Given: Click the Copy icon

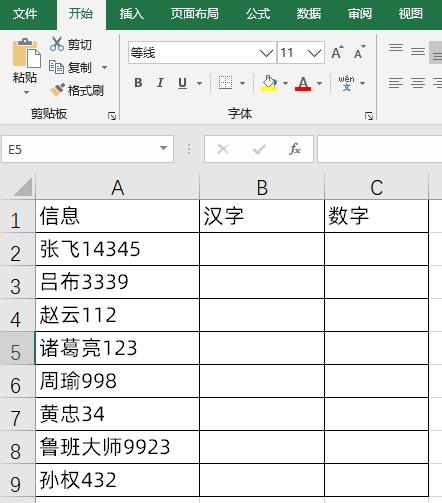Looking at the screenshot, I should pos(56,67).
